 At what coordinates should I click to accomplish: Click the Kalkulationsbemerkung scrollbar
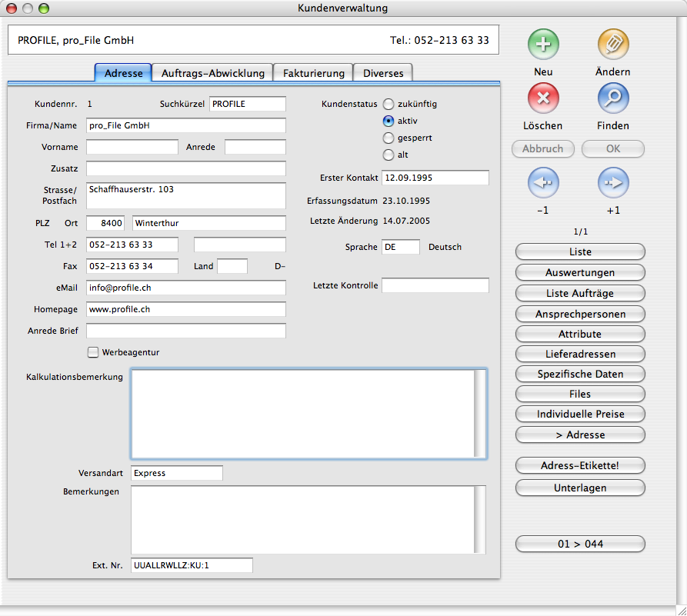point(480,414)
